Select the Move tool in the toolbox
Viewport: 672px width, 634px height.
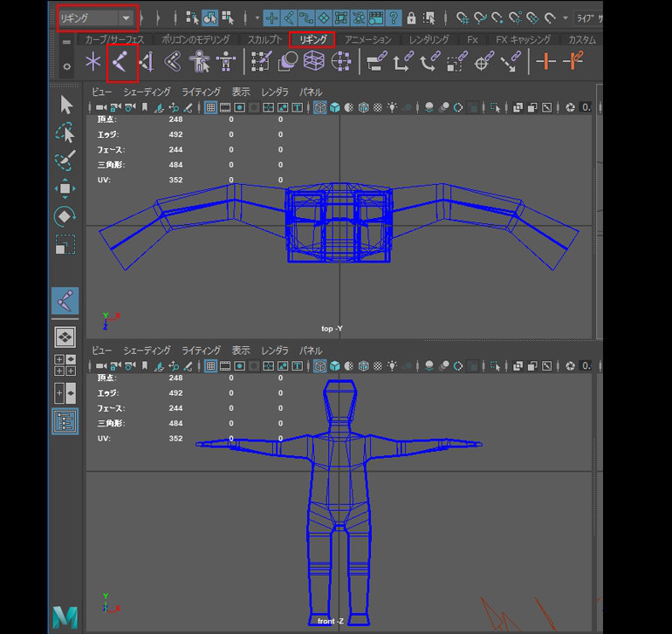click(66, 188)
